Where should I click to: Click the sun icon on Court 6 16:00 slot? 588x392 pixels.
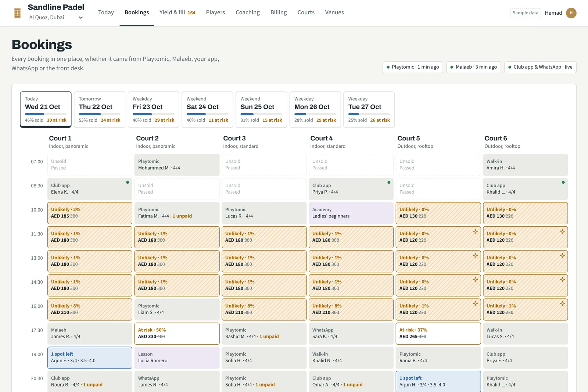[562, 304]
